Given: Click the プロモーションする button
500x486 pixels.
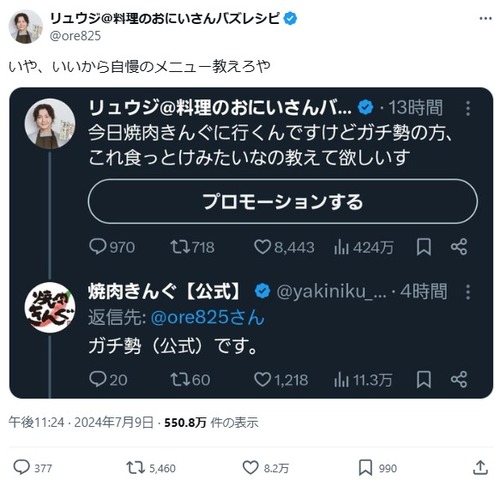Looking at the screenshot, I should click(283, 201).
